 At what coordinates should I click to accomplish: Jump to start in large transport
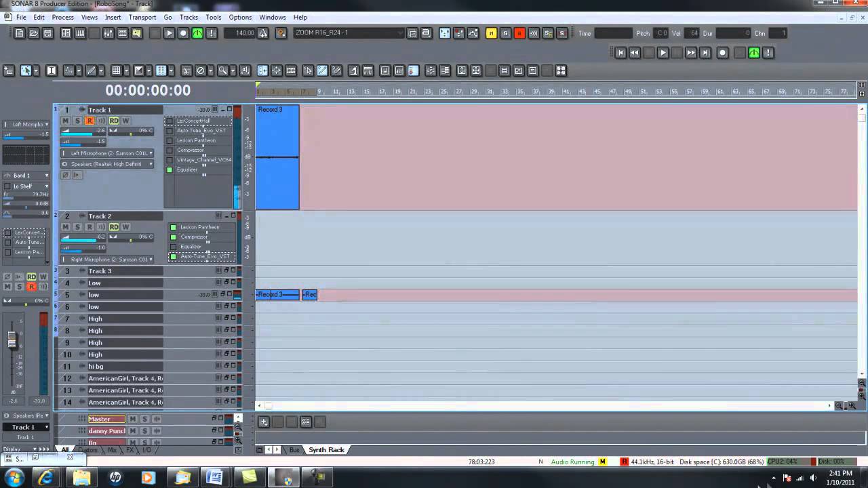coord(620,52)
